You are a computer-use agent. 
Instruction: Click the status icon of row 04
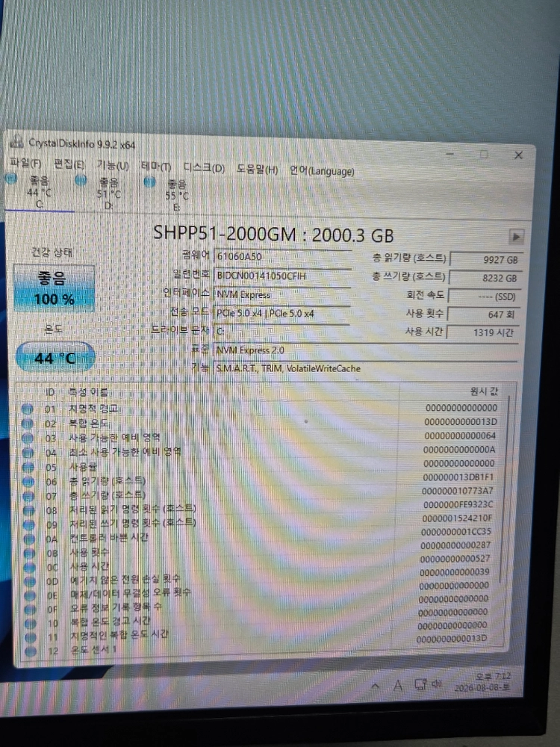28,452
